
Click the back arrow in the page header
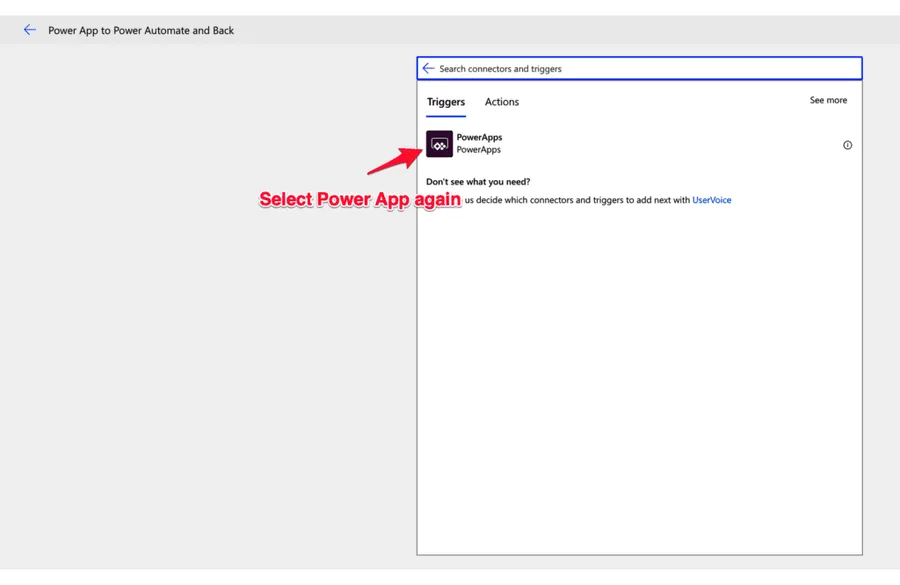(x=30, y=30)
